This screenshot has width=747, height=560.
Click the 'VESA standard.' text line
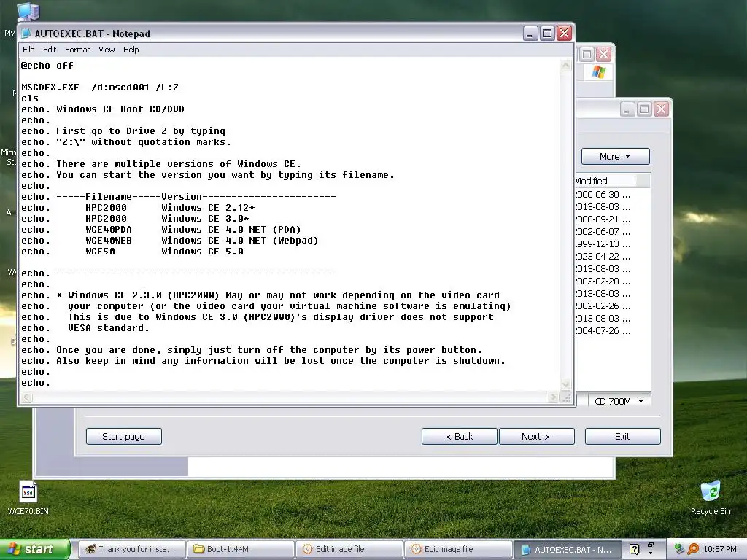click(x=109, y=328)
